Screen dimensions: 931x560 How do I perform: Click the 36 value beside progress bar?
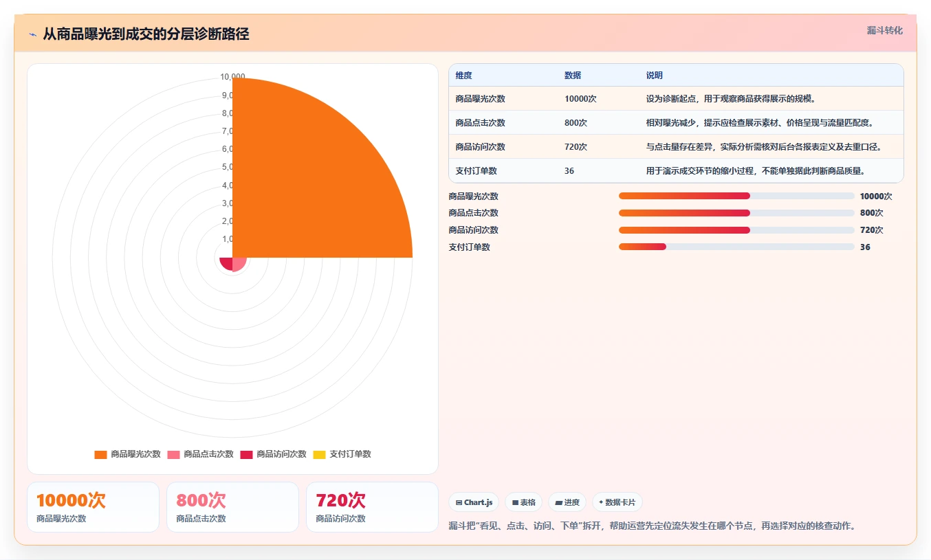(x=865, y=247)
